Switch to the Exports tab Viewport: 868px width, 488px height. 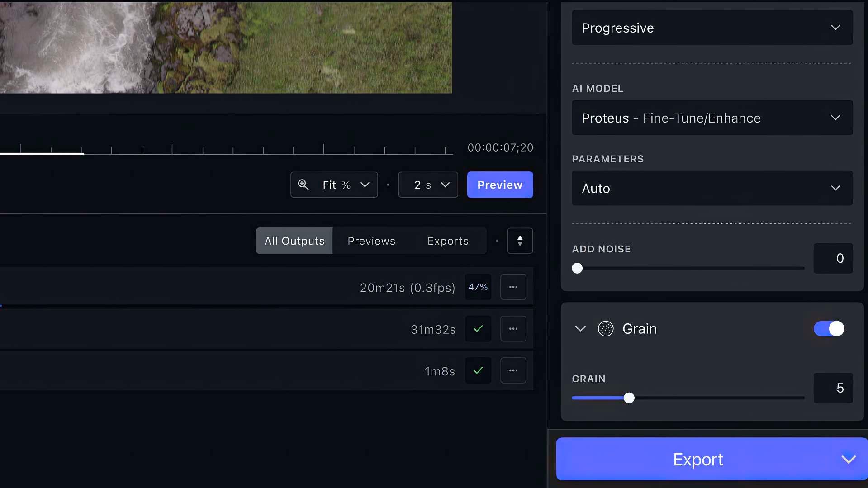447,241
